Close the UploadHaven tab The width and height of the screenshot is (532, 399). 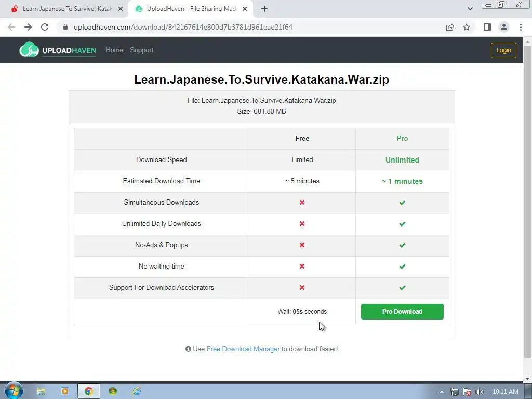245,9
